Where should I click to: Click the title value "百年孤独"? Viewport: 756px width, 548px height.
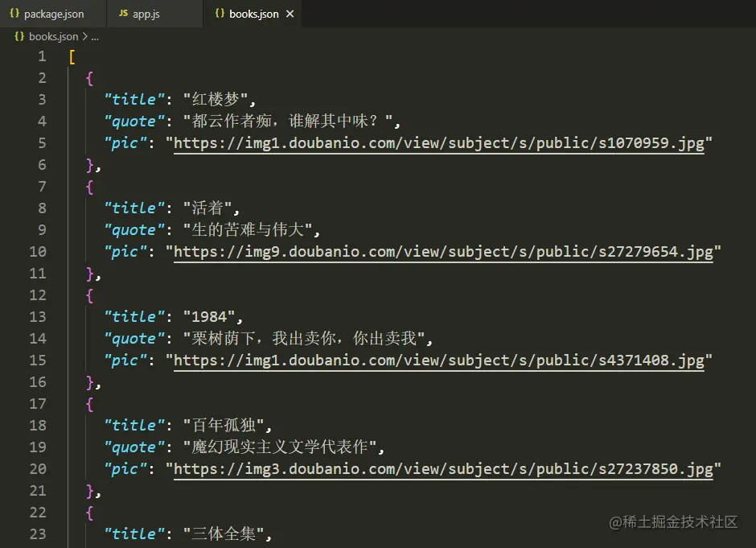point(224,426)
